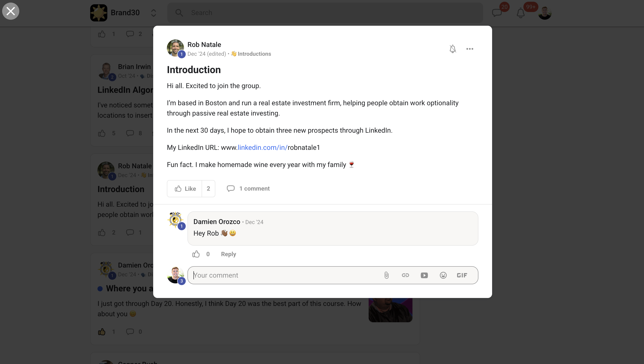Like Damien Orozco's comment
This screenshot has width=644, height=364.
196,254
